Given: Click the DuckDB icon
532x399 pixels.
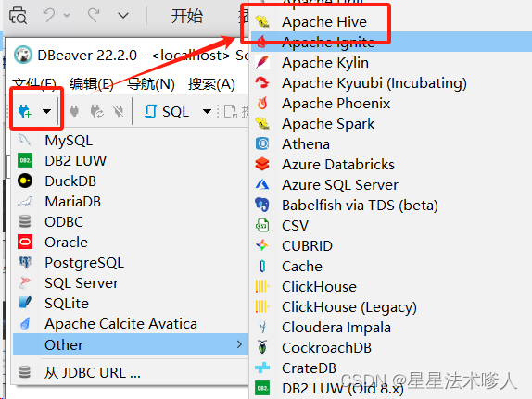Looking at the screenshot, I should point(25,181).
